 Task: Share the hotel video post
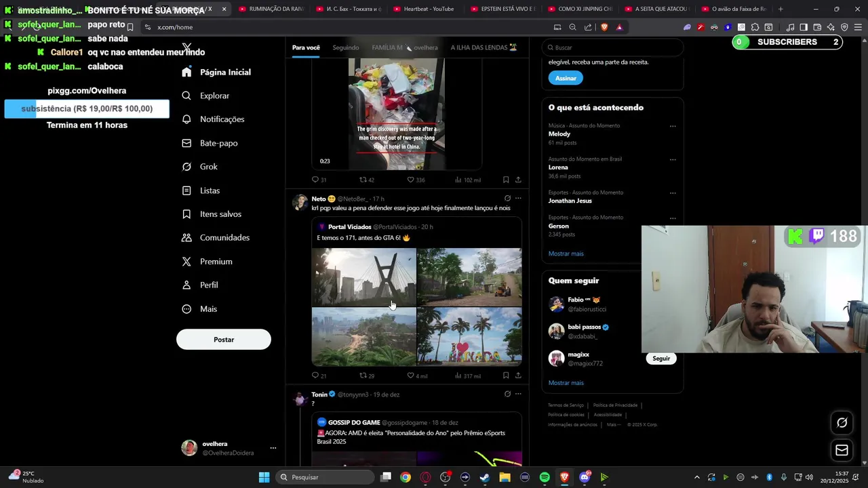pyautogui.click(x=518, y=180)
